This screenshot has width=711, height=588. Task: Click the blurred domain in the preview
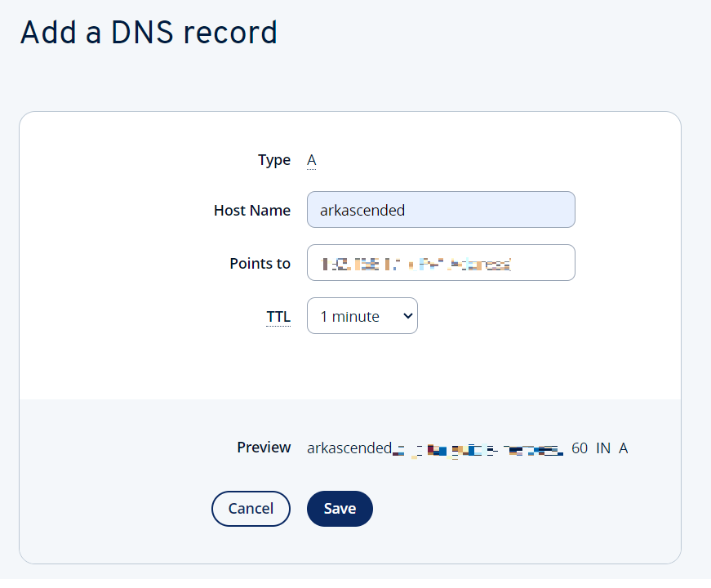click(x=478, y=450)
